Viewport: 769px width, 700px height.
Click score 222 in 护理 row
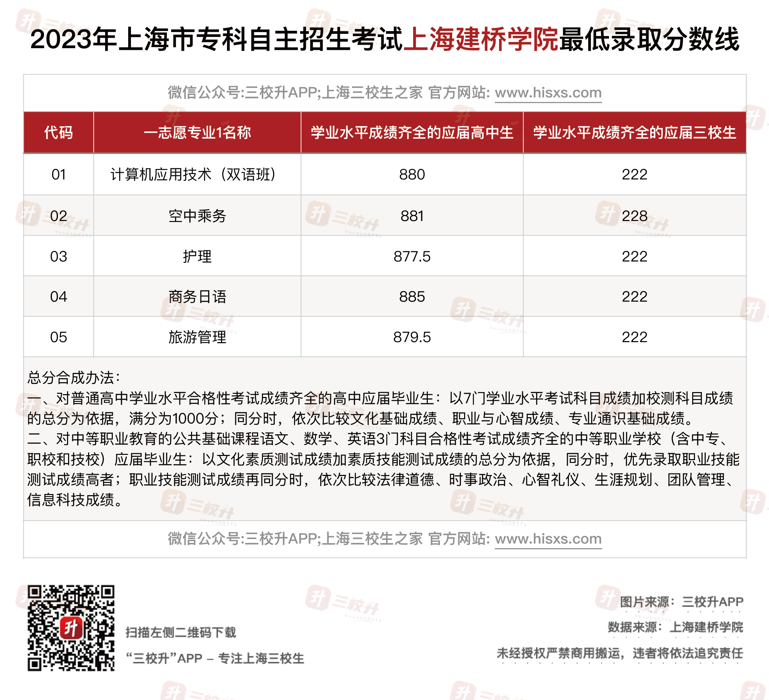pyautogui.click(x=635, y=257)
